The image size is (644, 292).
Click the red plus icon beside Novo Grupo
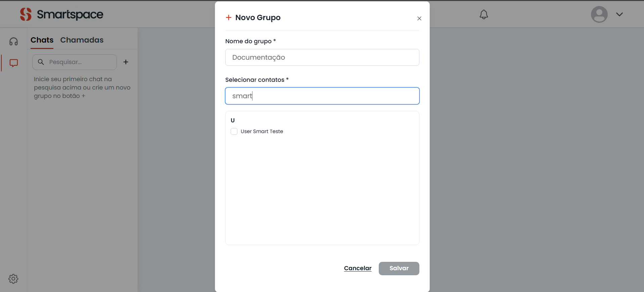pos(229,17)
